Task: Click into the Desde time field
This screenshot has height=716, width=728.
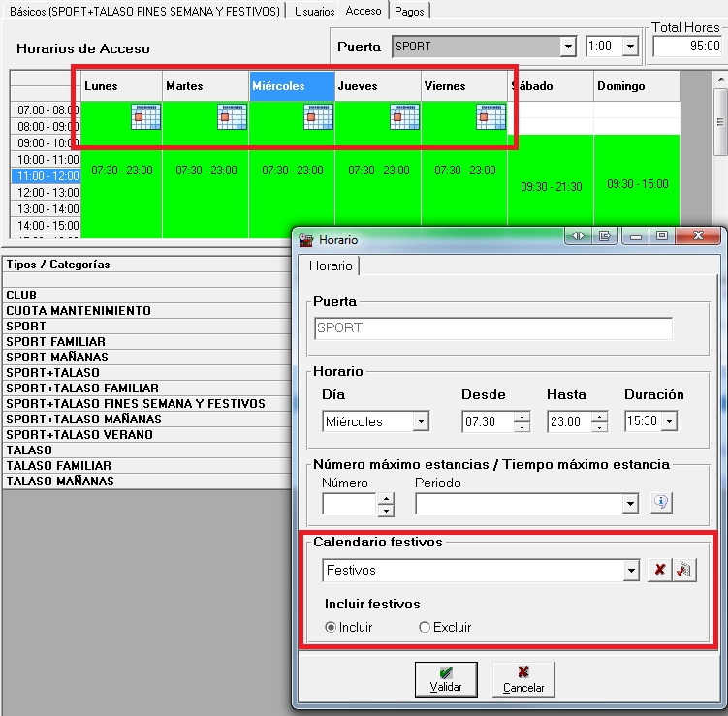Action: click(489, 421)
